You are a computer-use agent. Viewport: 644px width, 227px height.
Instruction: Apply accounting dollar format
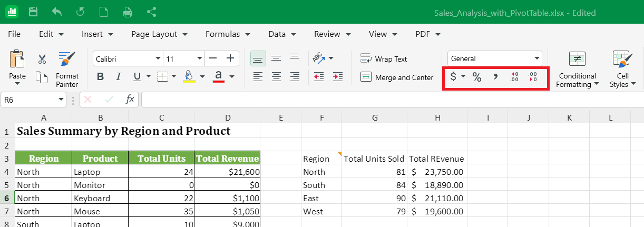(x=453, y=77)
